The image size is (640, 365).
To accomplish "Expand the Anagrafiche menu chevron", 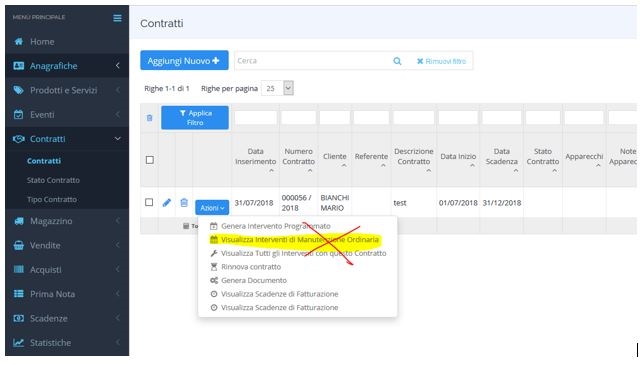I will 117,65.
